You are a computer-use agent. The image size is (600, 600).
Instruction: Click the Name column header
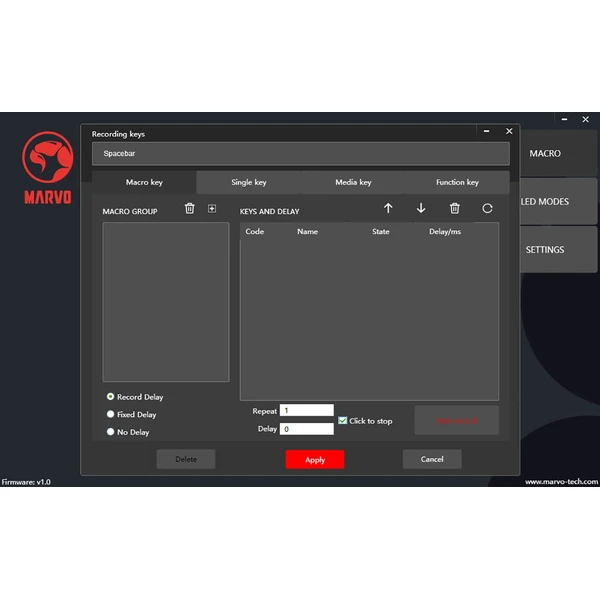307,232
